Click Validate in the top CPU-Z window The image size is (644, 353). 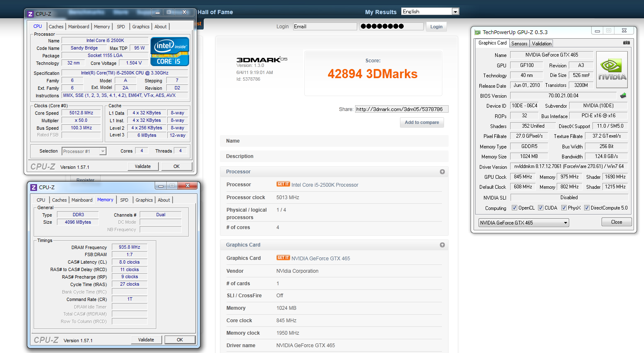(143, 166)
